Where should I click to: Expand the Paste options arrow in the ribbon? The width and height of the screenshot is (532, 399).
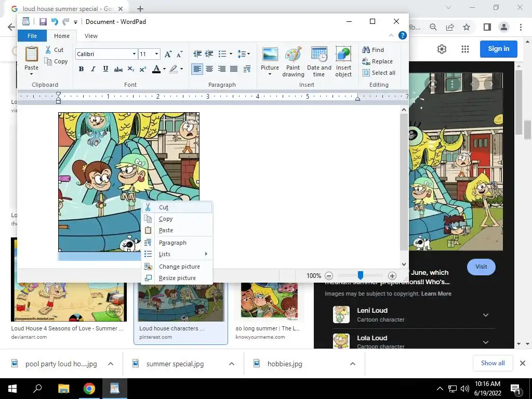coord(31,74)
